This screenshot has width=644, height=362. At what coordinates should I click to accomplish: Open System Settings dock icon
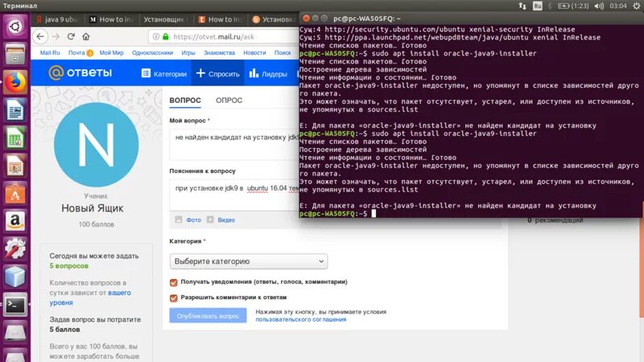pyautogui.click(x=14, y=249)
